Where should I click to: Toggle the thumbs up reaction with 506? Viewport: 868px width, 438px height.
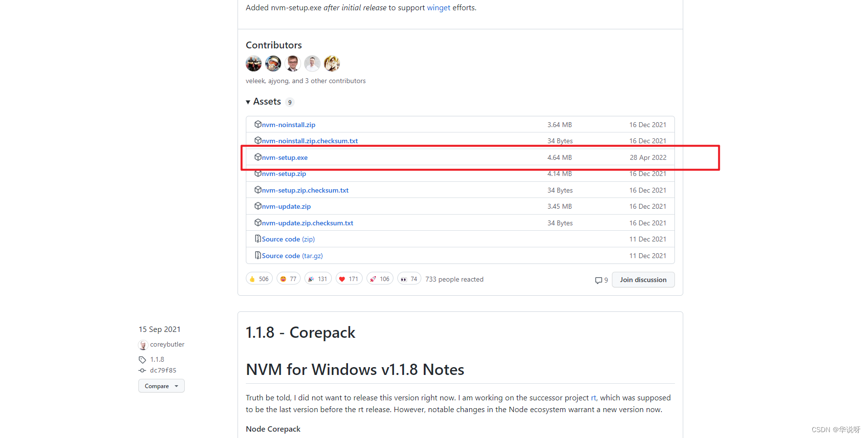pyautogui.click(x=259, y=279)
